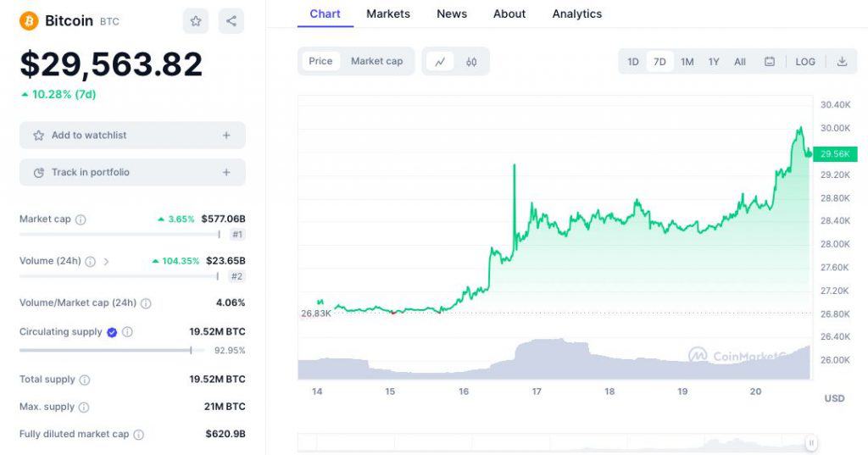
Task: Click the 4.06% ratio value
Action: (x=231, y=302)
